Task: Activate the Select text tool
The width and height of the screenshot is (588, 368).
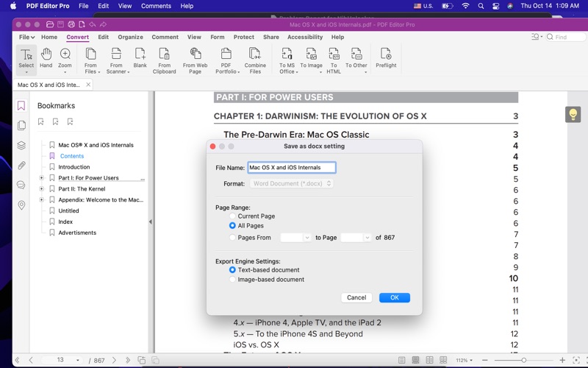Action: coord(26,59)
